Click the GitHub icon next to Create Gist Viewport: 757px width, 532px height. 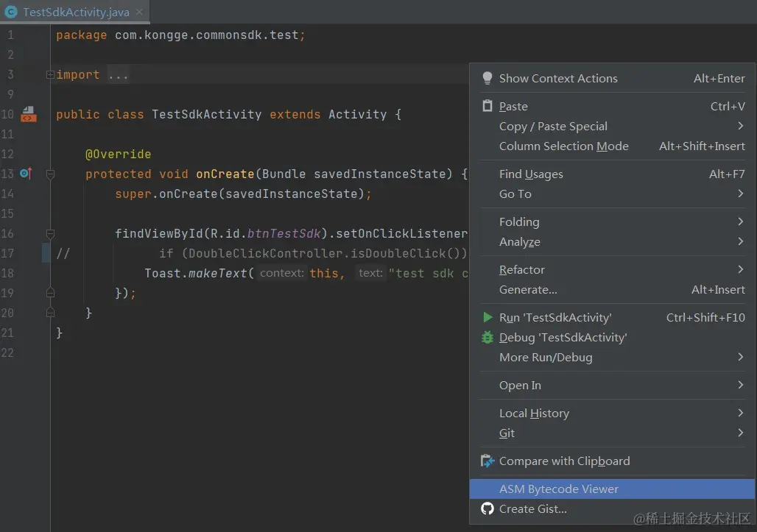(487, 508)
